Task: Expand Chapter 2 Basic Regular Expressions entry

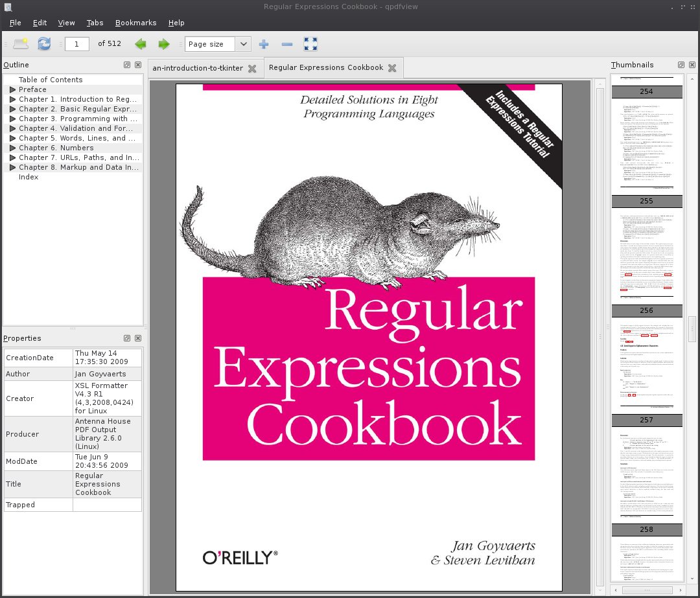Action: pyautogui.click(x=12, y=109)
